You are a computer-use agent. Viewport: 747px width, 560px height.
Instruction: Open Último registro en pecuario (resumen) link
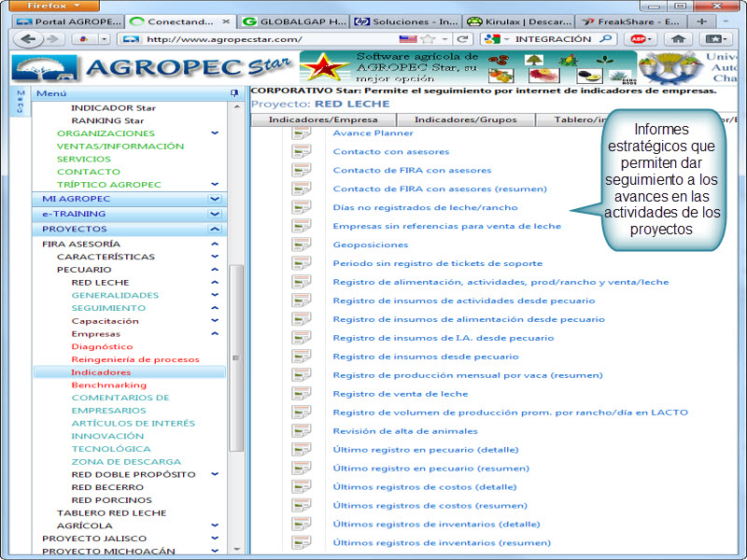(x=430, y=469)
